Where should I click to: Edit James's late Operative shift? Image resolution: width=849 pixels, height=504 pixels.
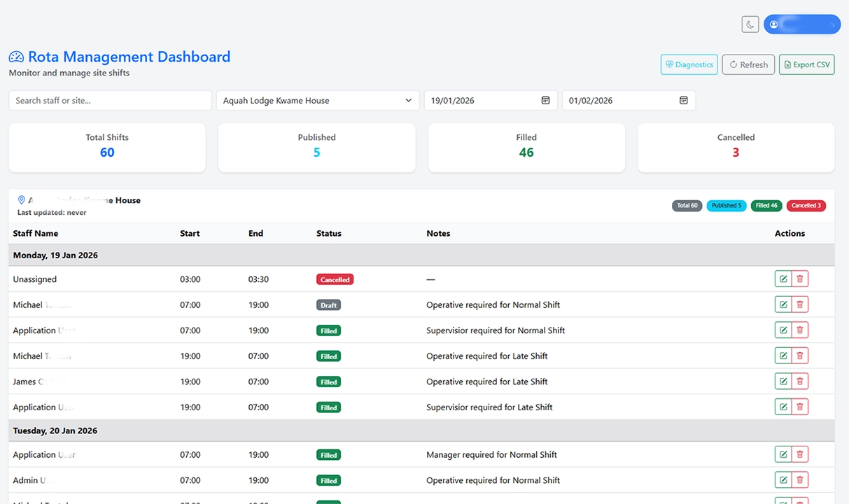coord(783,381)
